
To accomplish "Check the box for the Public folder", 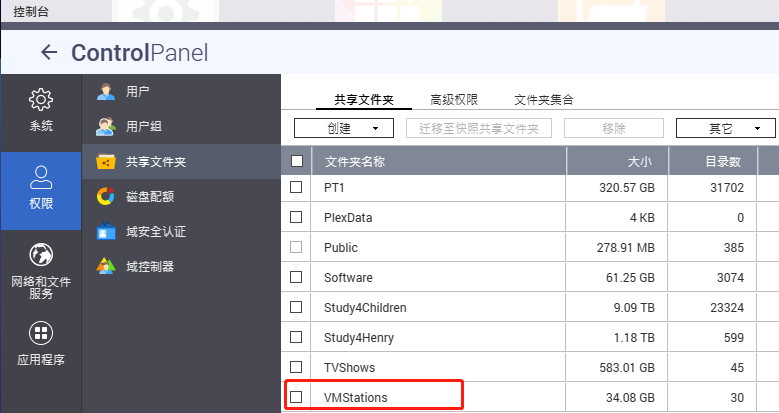I will click(296, 247).
